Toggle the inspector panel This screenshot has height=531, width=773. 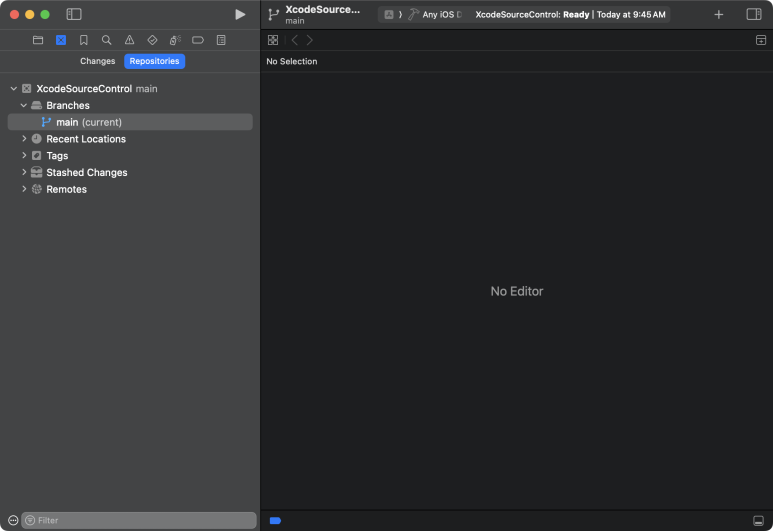[754, 14]
